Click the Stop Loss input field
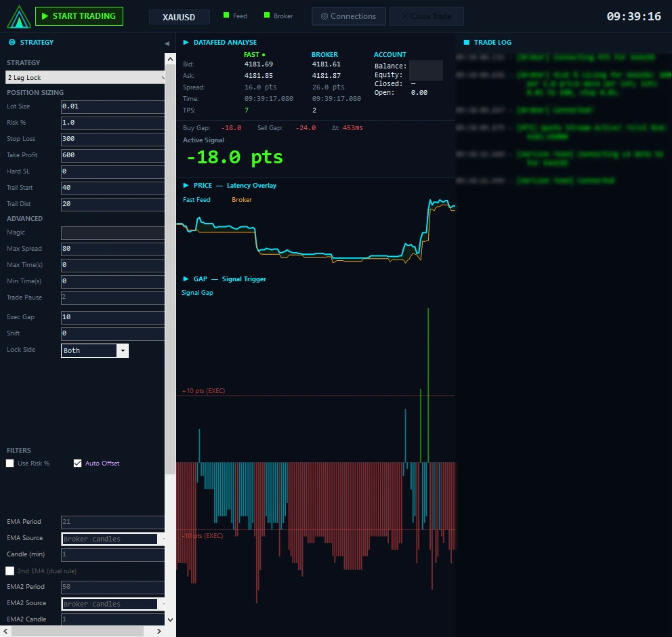Image resolution: width=672 pixels, height=637 pixels. point(112,140)
